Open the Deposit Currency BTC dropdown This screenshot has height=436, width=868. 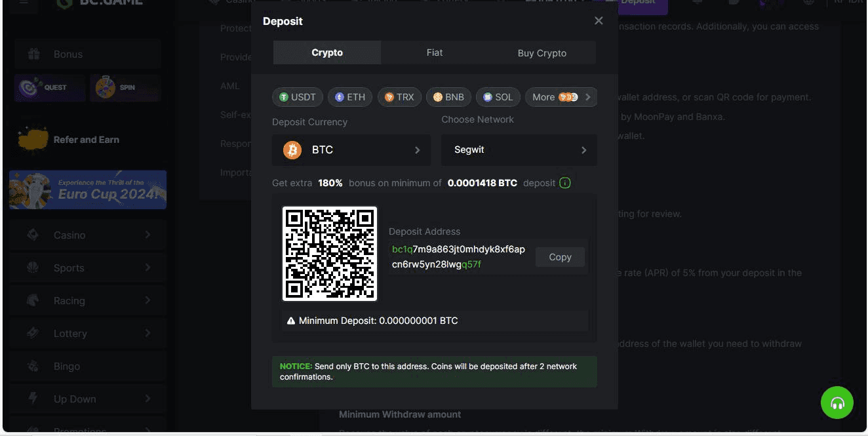(x=351, y=149)
